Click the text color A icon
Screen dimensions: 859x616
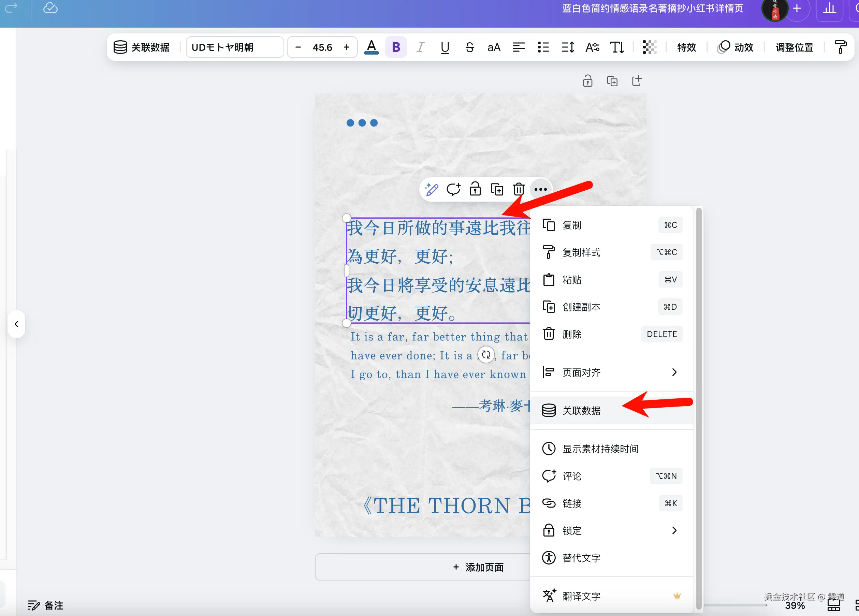371,47
